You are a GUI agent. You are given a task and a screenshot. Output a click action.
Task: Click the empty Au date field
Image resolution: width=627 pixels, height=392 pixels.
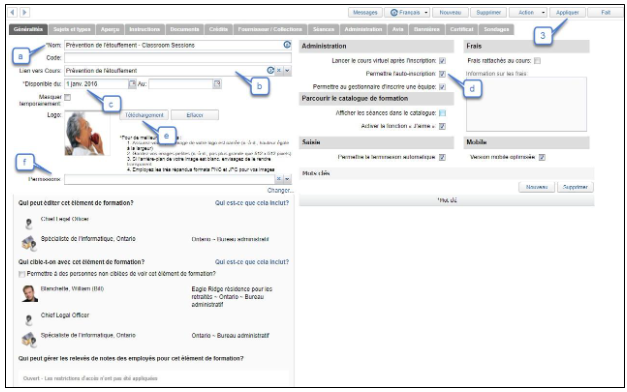coord(180,84)
